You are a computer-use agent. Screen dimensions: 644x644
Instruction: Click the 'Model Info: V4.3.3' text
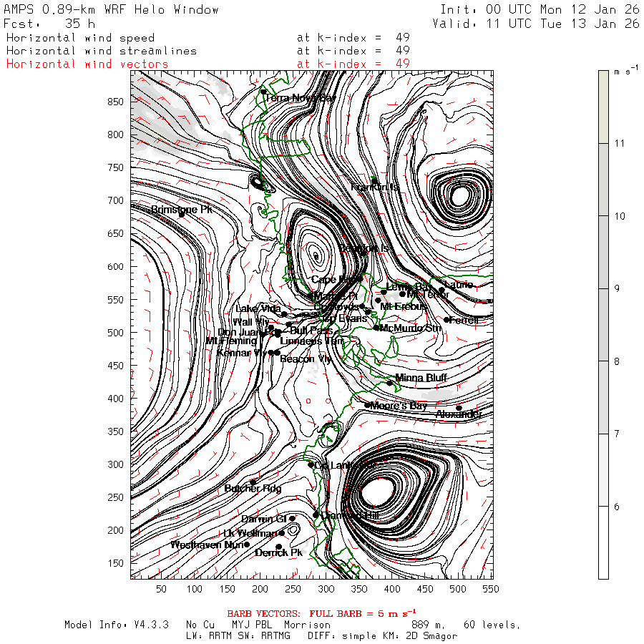pyautogui.click(x=117, y=625)
